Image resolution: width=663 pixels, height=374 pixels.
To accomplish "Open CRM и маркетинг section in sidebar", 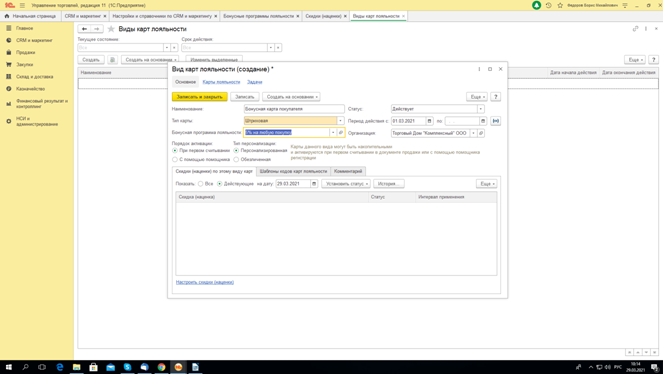I will tap(34, 40).
